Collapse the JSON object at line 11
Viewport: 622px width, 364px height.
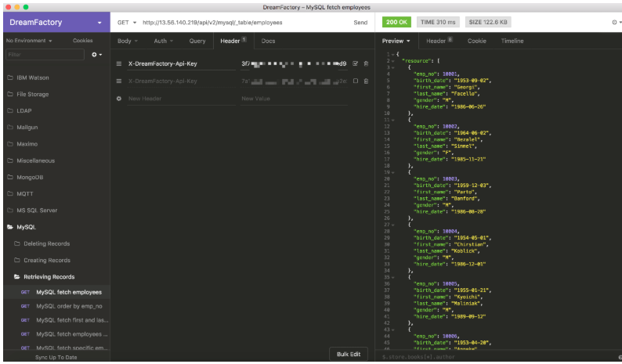point(392,120)
